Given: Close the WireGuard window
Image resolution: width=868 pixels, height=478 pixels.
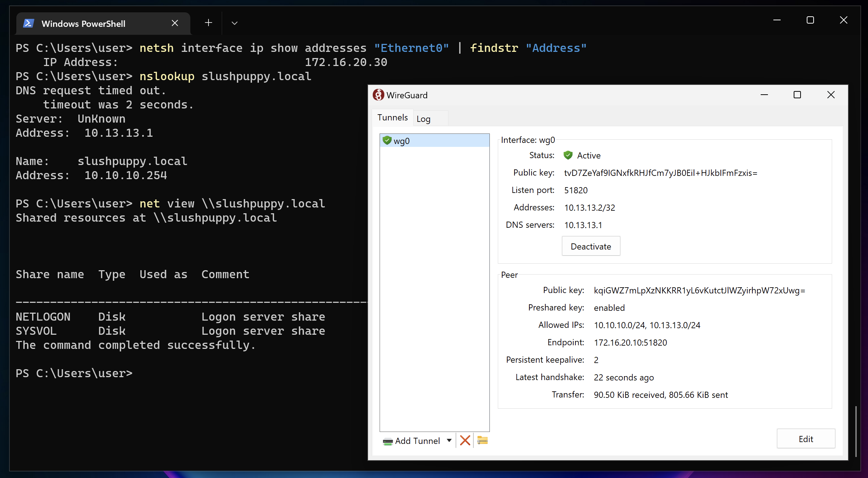Looking at the screenshot, I should point(831,95).
